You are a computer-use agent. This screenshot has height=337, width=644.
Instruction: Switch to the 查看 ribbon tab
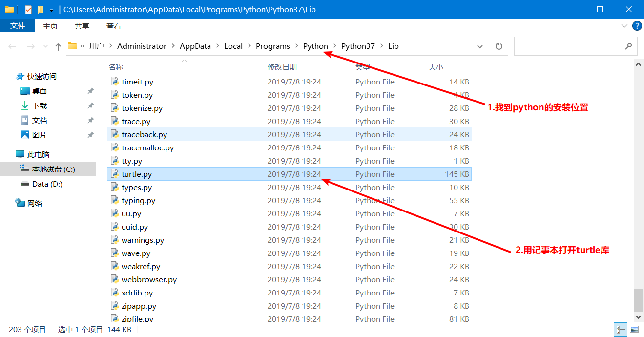(x=113, y=26)
